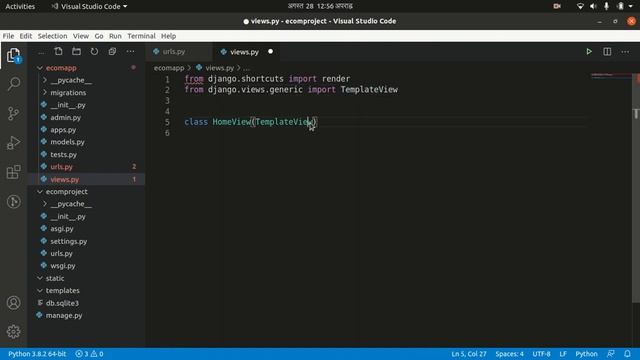Image resolution: width=640 pixels, height=360 pixels.
Task: Open the Visual Studio Code app menu dropdown
Action: tap(89, 6)
